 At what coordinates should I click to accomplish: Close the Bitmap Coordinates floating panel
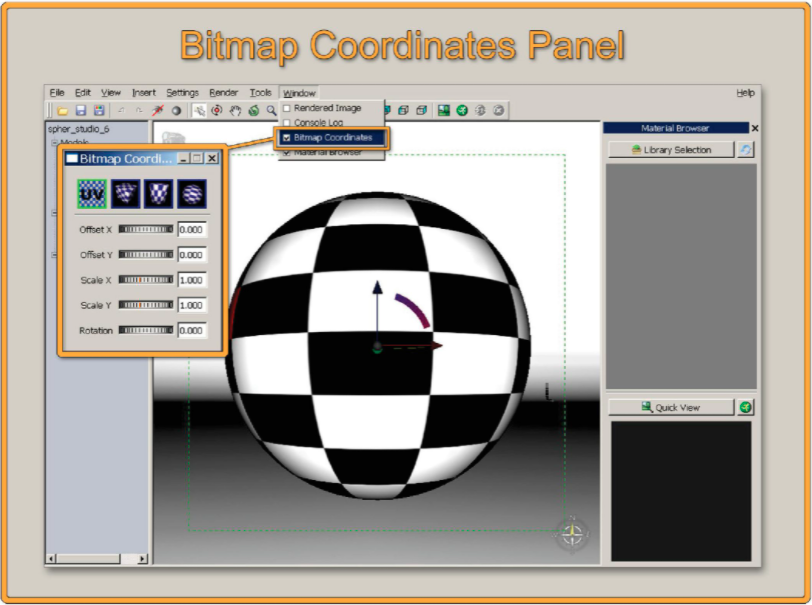212,159
